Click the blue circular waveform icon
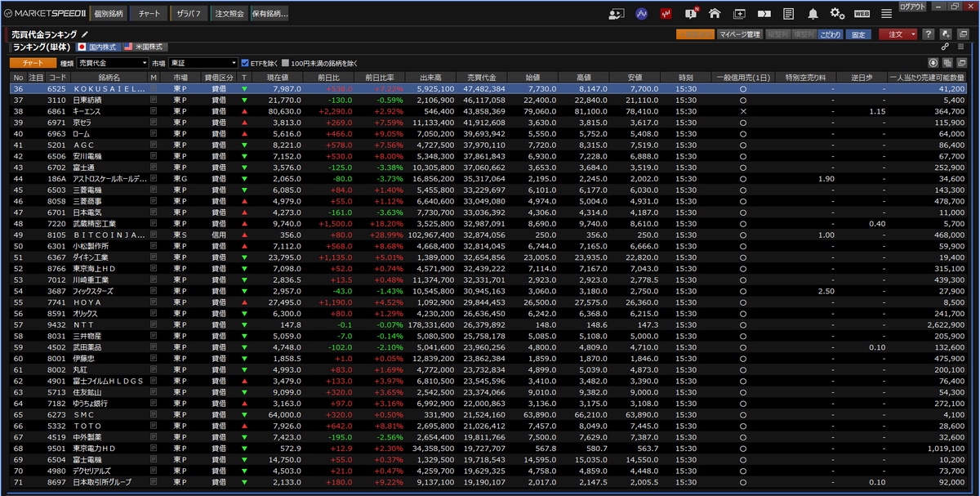The image size is (980, 496). click(642, 14)
